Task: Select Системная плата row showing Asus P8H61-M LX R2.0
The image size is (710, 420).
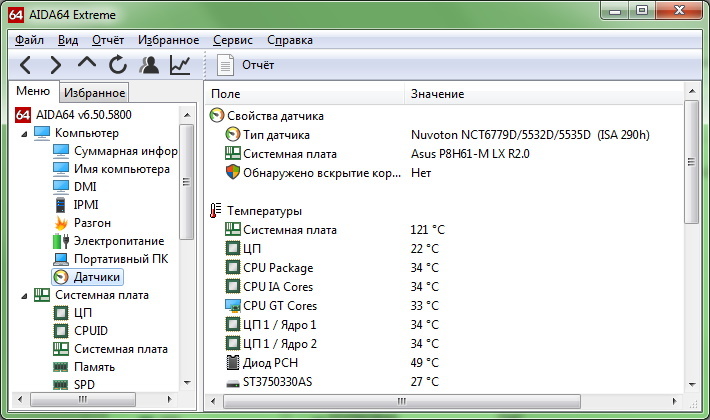Action: [446, 154]
